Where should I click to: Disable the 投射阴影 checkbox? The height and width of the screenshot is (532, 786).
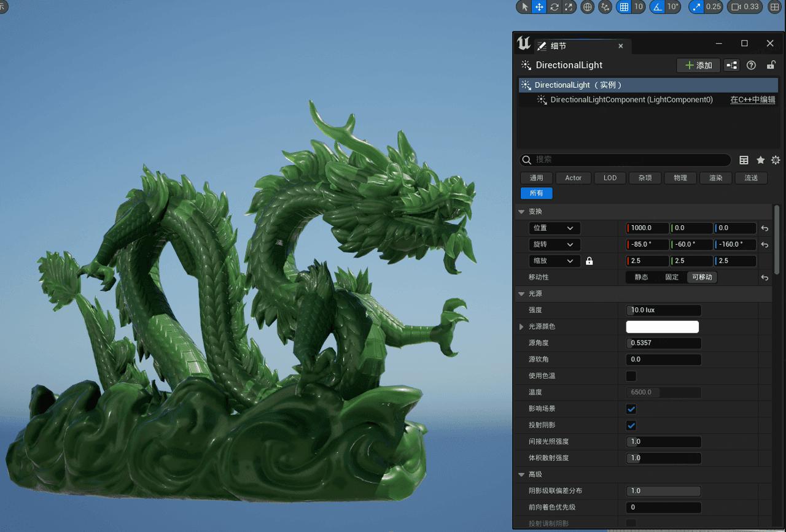click(631, 425)
